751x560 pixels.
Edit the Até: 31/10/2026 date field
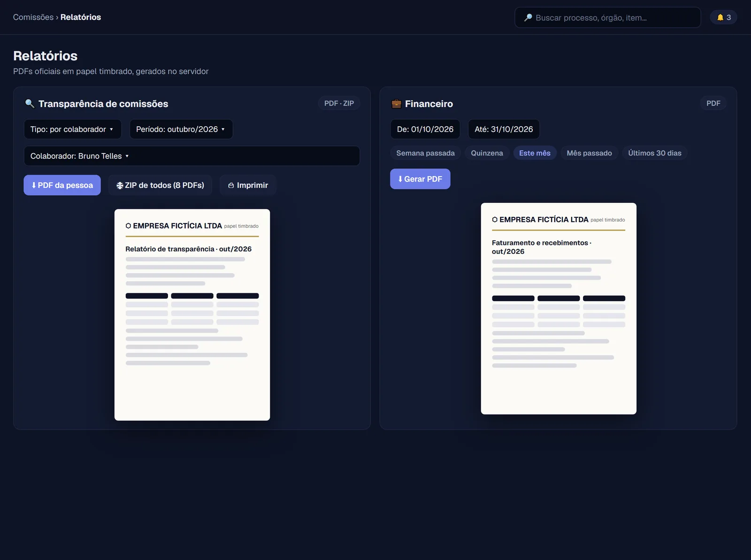504,129
